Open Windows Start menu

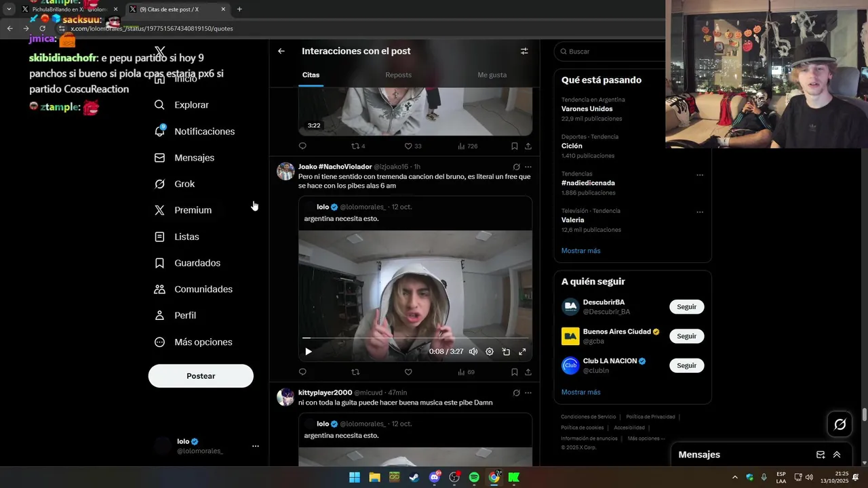pyautogui.click(x=355, y=477)
